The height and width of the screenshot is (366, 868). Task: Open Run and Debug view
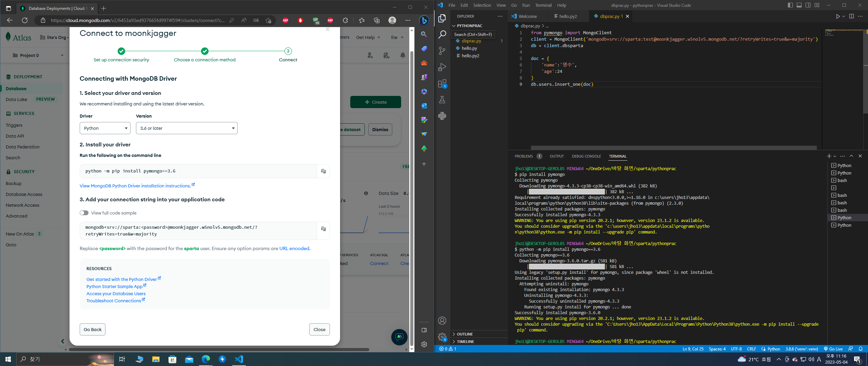click(442, 67)
